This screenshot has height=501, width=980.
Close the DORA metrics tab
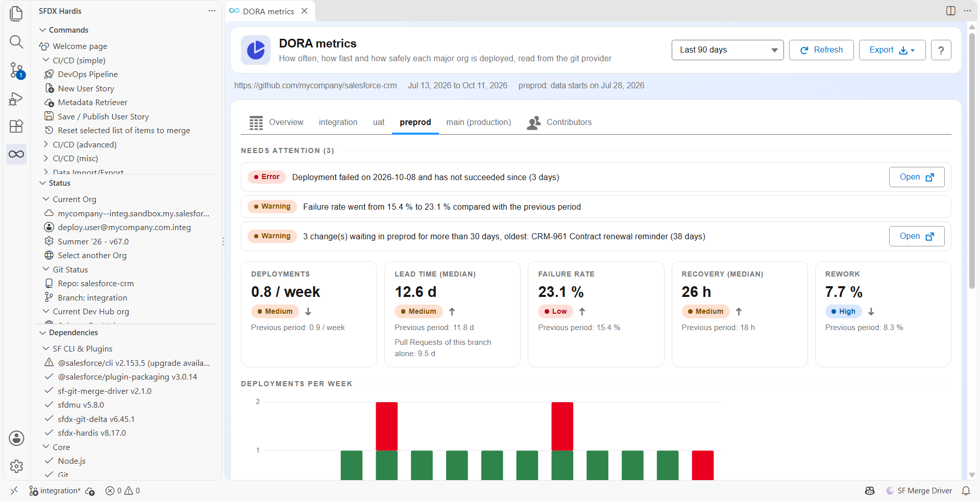pyautogui.click(x=304, y=11)
